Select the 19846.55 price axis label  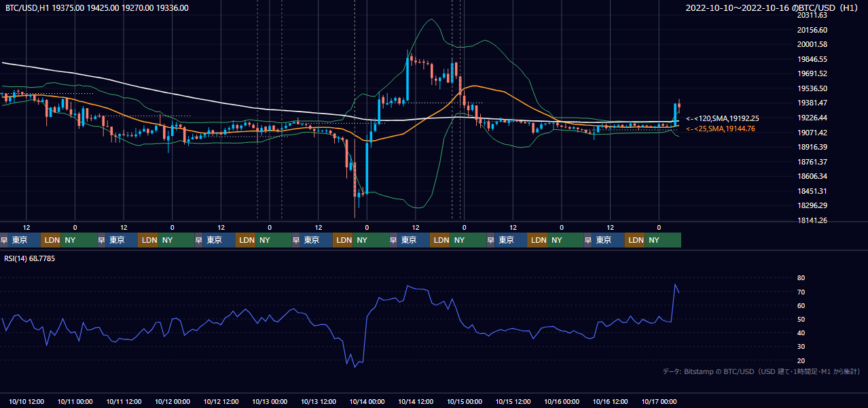click(812, 59)
